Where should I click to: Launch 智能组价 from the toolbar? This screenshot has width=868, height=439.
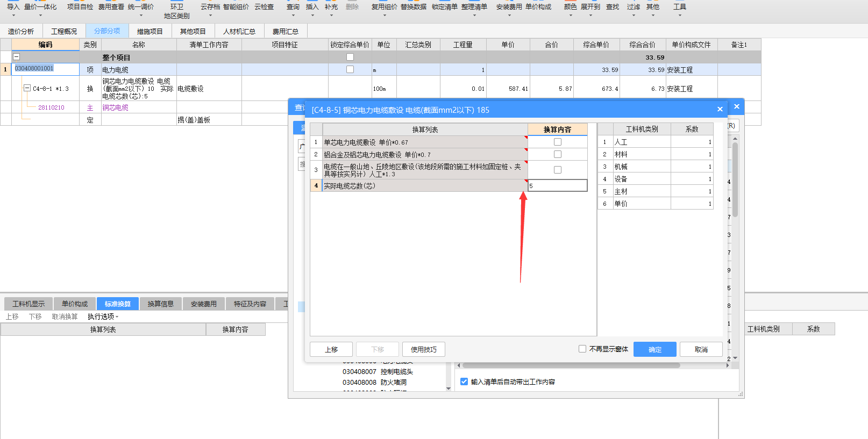click(236, 7)
